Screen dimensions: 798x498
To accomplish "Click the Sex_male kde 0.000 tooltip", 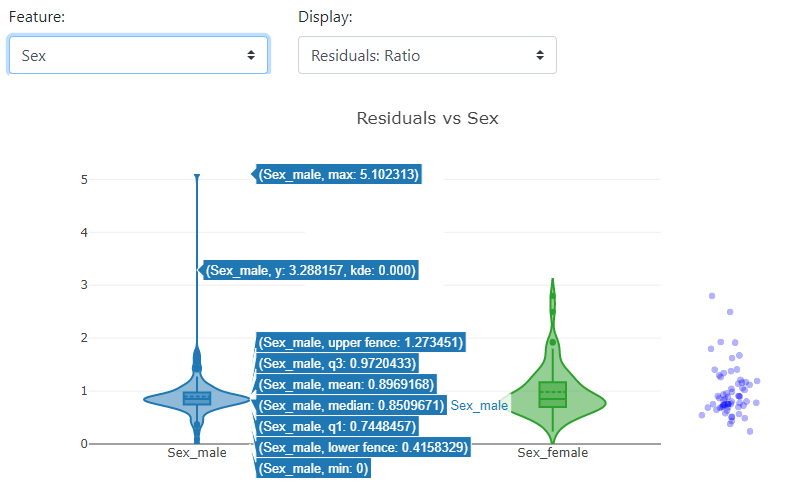I will tap(310, 270).
